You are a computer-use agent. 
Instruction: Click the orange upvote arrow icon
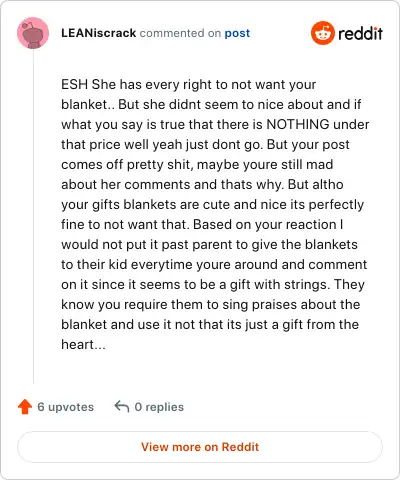click(x=25, y=407)
